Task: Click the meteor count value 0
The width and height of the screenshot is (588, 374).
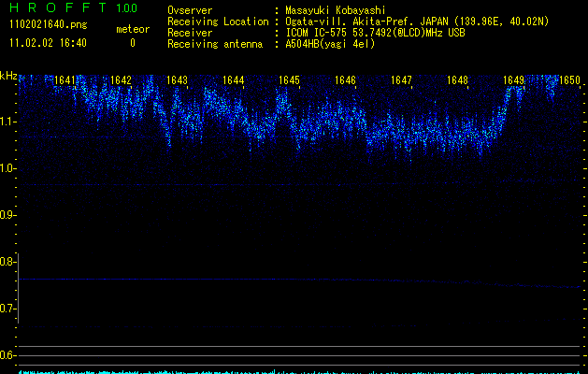Action: (132, 43)
